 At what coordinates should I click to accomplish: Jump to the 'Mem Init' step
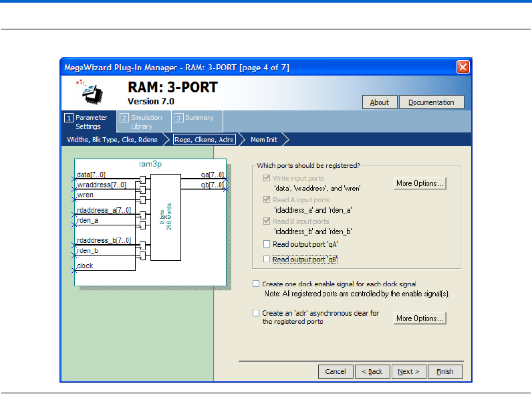263,139
